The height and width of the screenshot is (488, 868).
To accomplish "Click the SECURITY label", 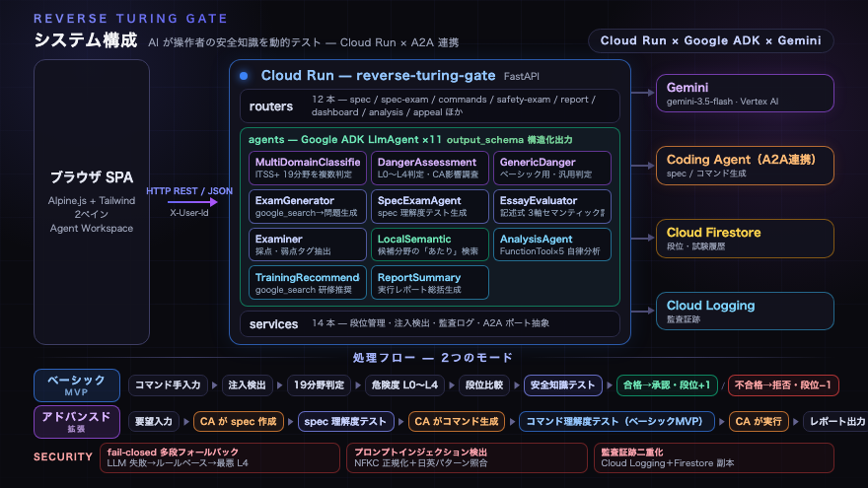I will pyautogui.click(x=63, y=457).
